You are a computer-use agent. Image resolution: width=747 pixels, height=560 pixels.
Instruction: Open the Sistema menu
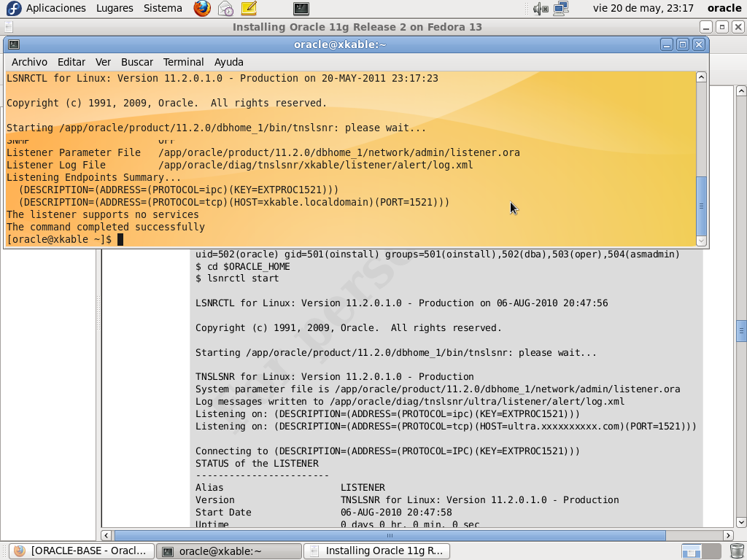coord(163,8)
